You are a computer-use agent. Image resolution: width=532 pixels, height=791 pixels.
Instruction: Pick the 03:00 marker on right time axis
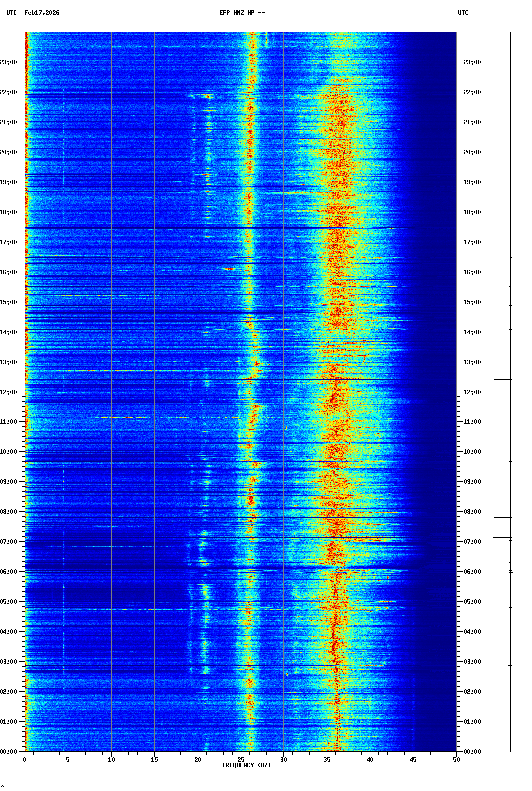[472, 662]
